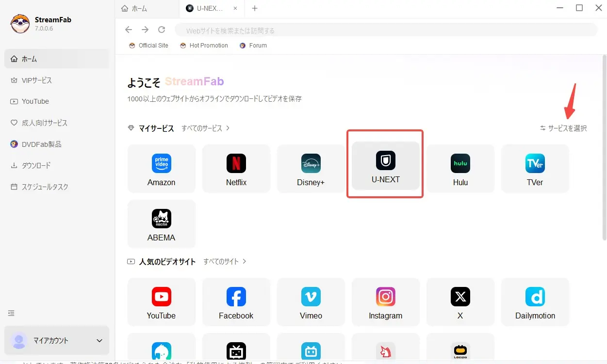
Task: Collapse the sidebar with the bottom-left icon
Action: pos(12,313)
